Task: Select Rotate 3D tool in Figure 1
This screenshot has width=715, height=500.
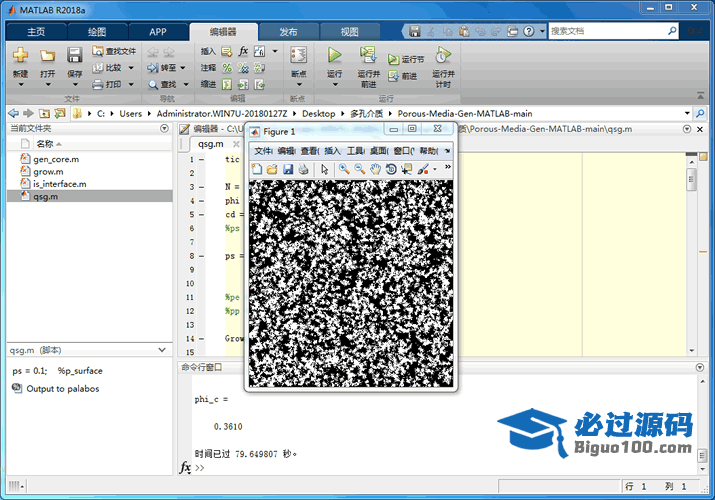Action: coord(391,169)
